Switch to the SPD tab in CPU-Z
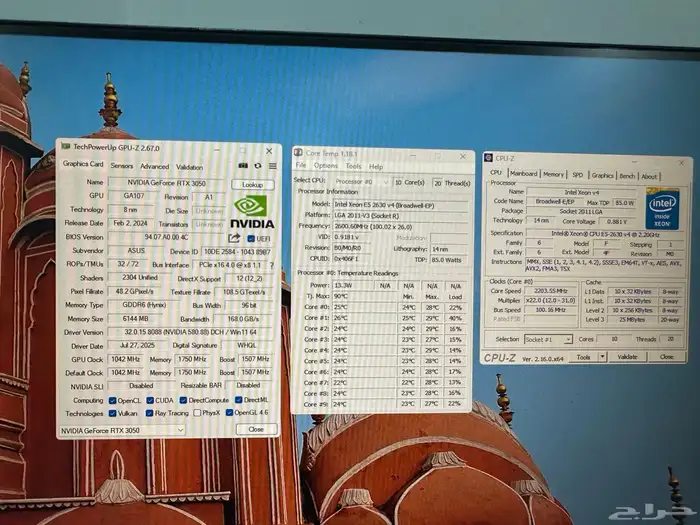Viewport: 700px width, 525px height. coord(578,175)
